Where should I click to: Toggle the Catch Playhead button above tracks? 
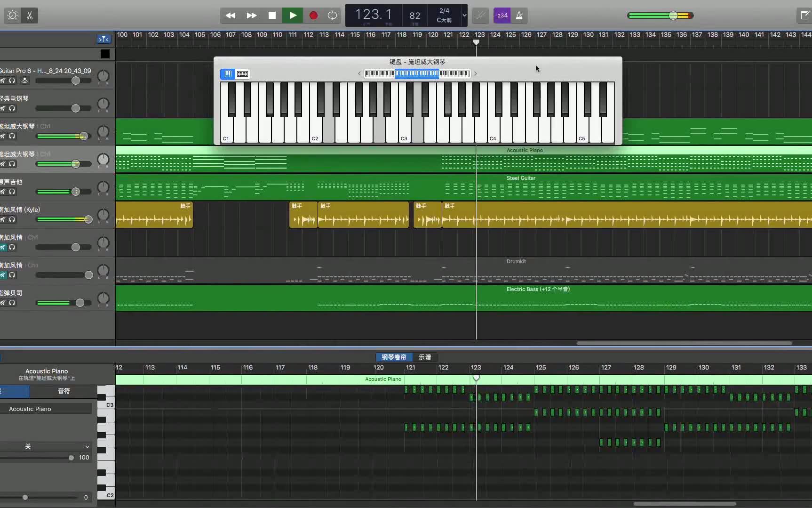104,39
